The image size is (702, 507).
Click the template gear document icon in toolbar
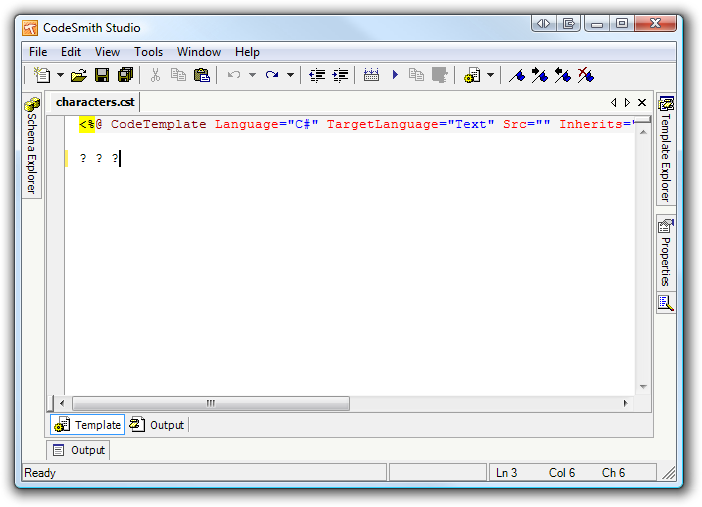472,75
